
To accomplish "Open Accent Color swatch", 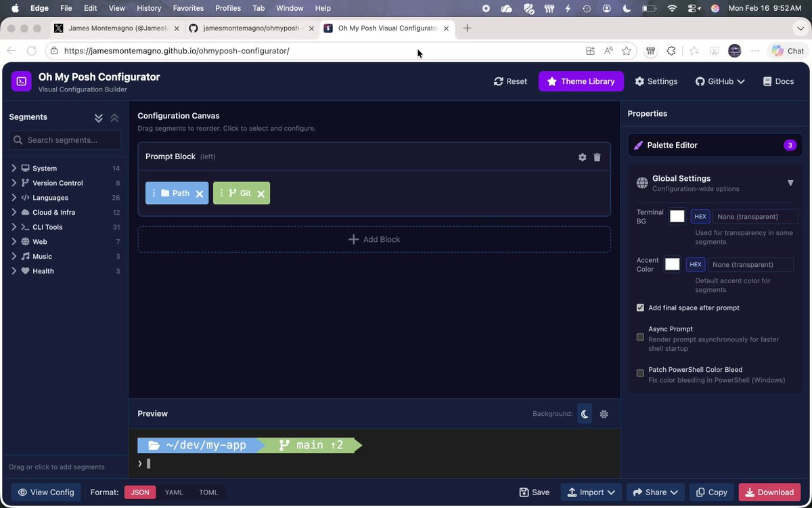I will point(672,265).
